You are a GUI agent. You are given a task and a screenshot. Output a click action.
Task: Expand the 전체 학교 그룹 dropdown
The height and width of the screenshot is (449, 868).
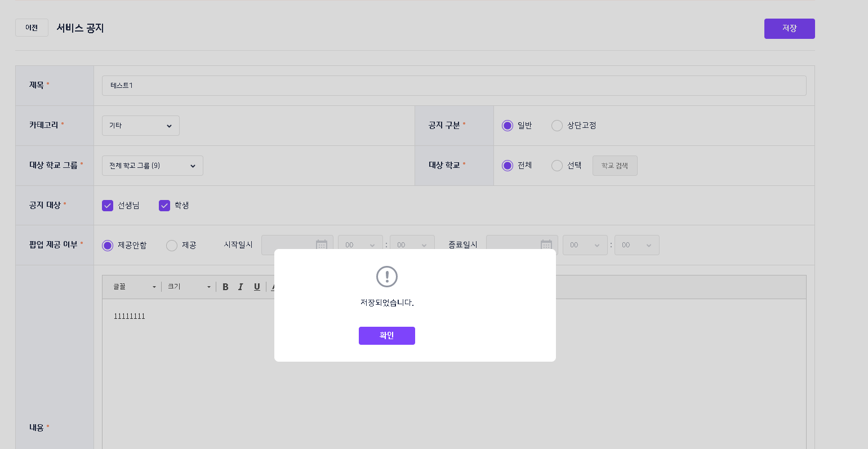(x=153, y=166)
